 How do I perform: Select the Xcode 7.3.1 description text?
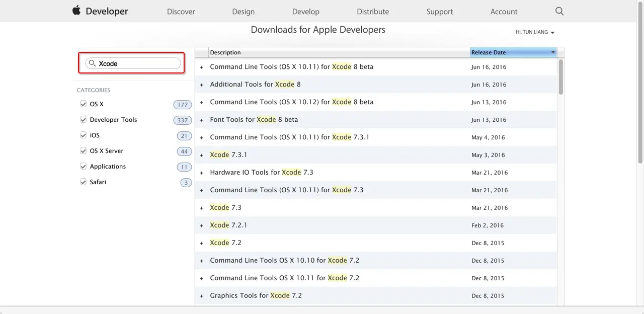click(x=228, y=154)
